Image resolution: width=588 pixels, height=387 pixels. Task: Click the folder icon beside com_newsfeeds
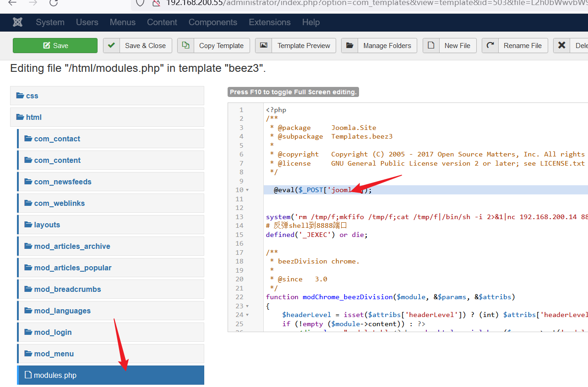pyautogui.click(x=28, y=182)
